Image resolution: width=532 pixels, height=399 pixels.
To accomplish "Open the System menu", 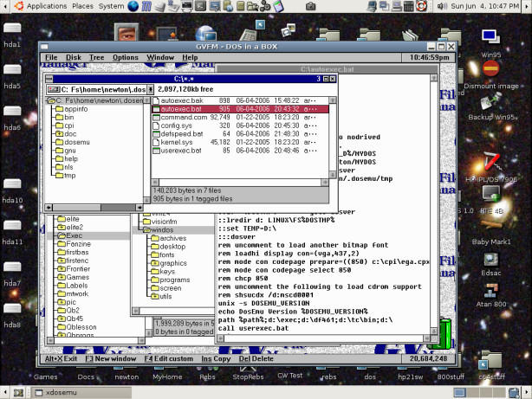I will [x=111, y=6].
